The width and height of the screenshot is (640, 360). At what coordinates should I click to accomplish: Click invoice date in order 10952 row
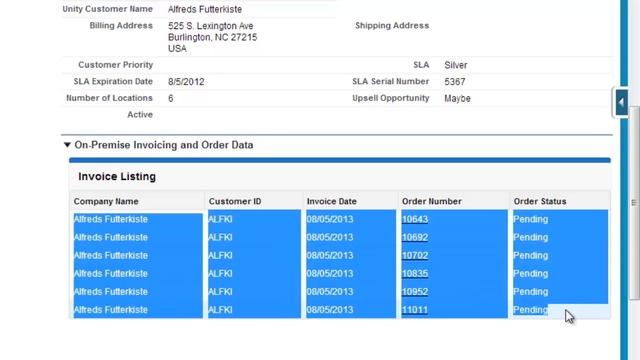pyautogui.click(x=330, y=291)
